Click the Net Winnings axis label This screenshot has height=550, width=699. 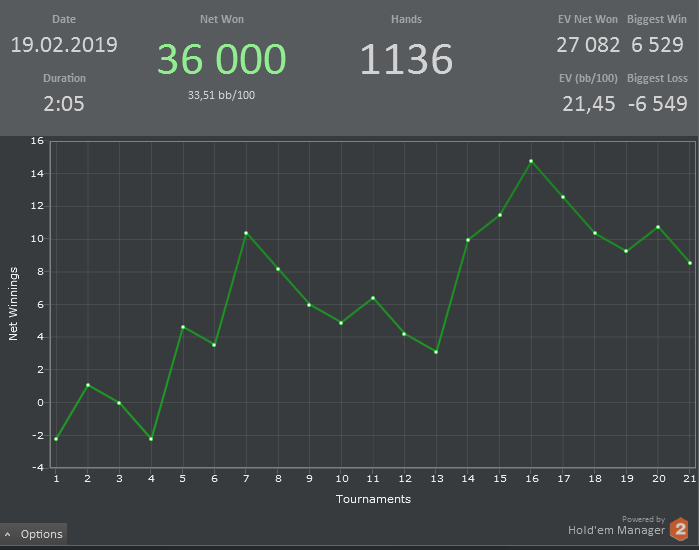click(13, 304)
